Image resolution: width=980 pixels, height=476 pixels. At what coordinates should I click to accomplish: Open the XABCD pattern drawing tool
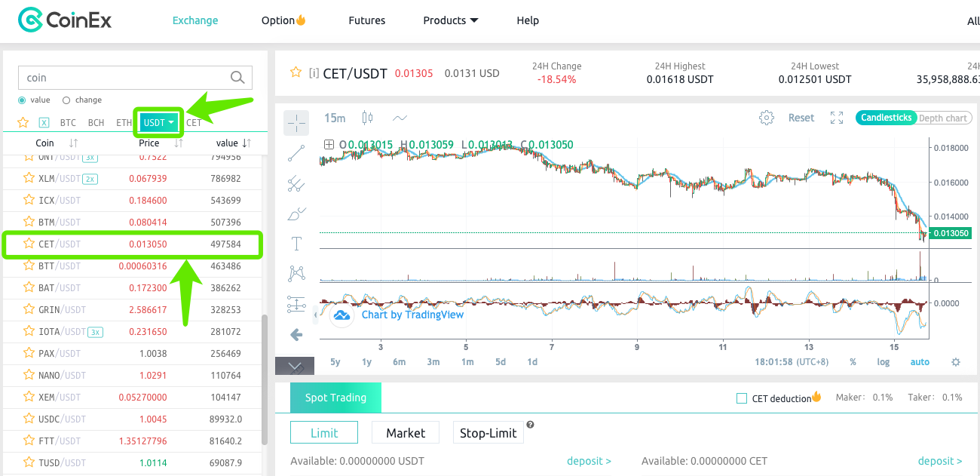click(296, 274)
